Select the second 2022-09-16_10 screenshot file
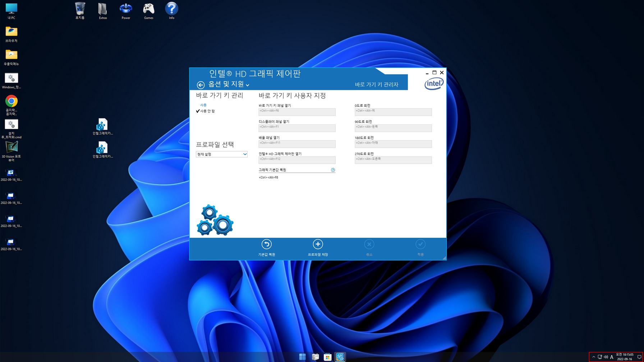 11,198
